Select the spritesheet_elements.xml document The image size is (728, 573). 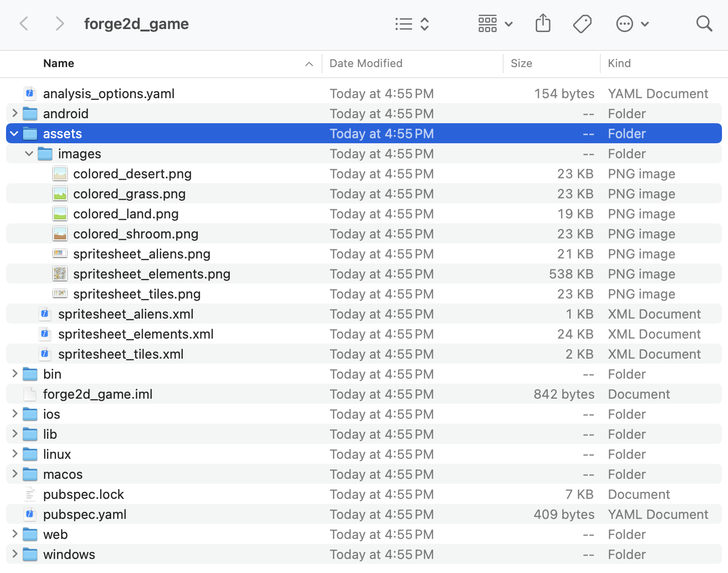coord(136,334)
